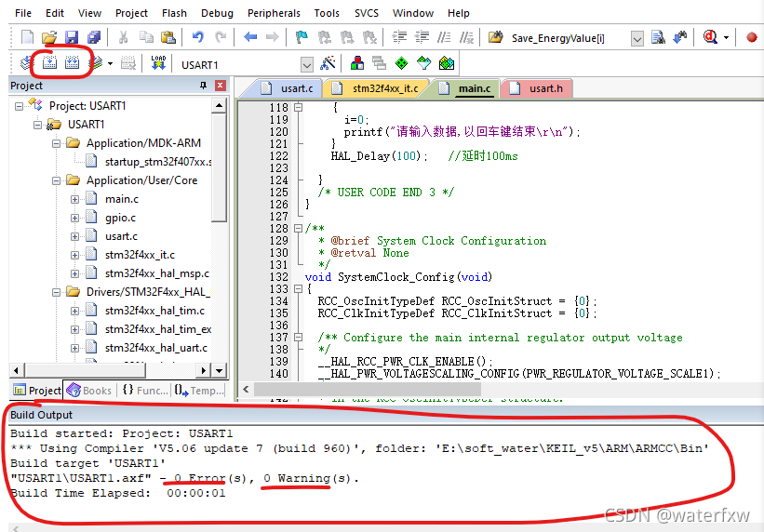Save the current file with the floppy icon

point(72,37)
